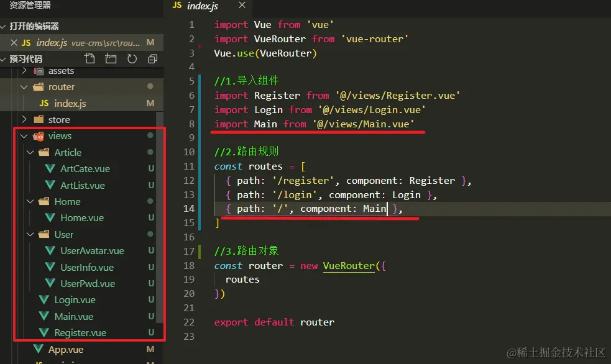Image resolution: width=611 pixels, height=364 pixels.
Task: Open ArtCate.vue in the file tree
Action: [85, 168]
